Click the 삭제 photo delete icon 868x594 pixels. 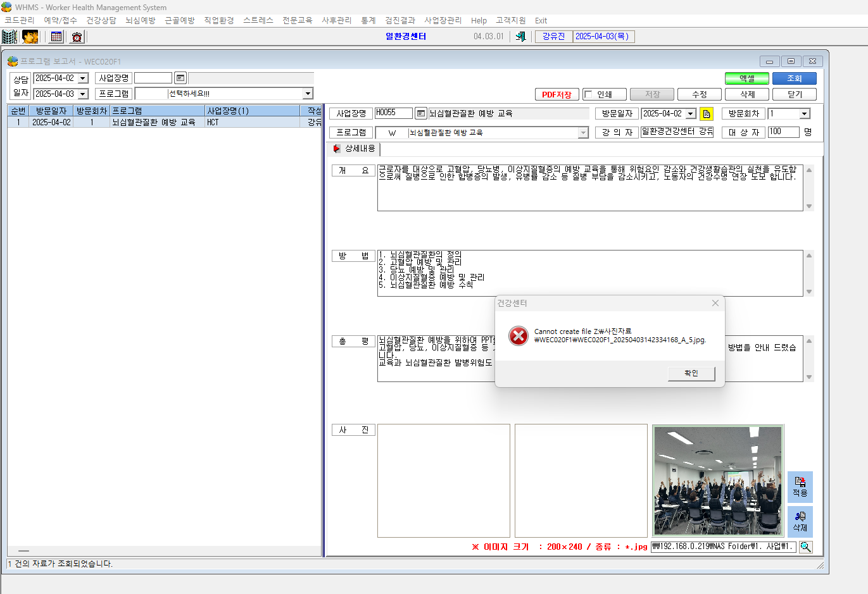[800, 522]
